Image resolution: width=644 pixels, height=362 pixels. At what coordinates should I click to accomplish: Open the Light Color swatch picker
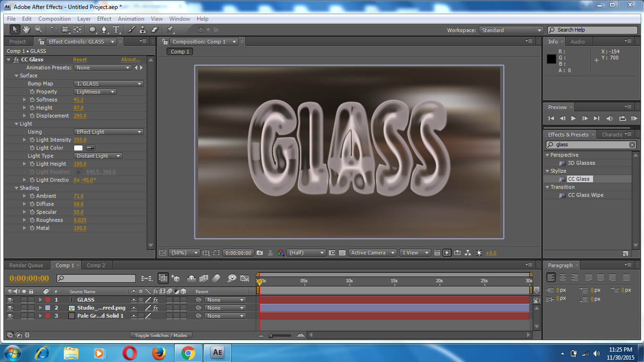[78, 148]
